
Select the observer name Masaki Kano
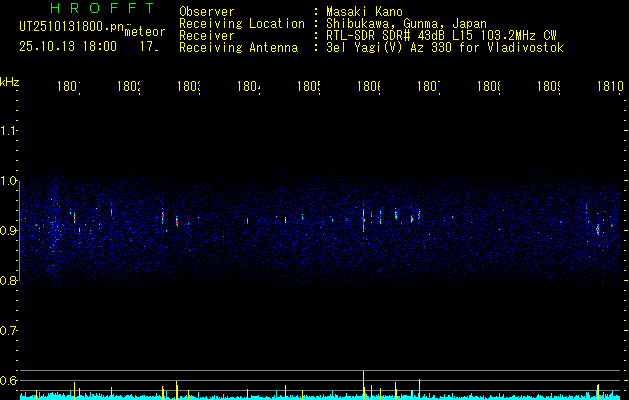pos(364,12)
